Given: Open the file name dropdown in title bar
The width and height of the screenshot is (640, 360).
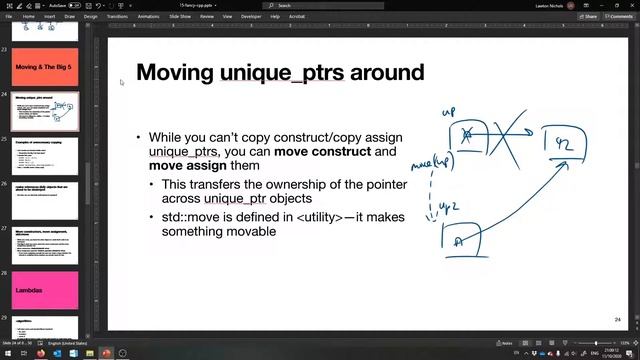Looking at the screenshot, I should click(x=216, y=6).
